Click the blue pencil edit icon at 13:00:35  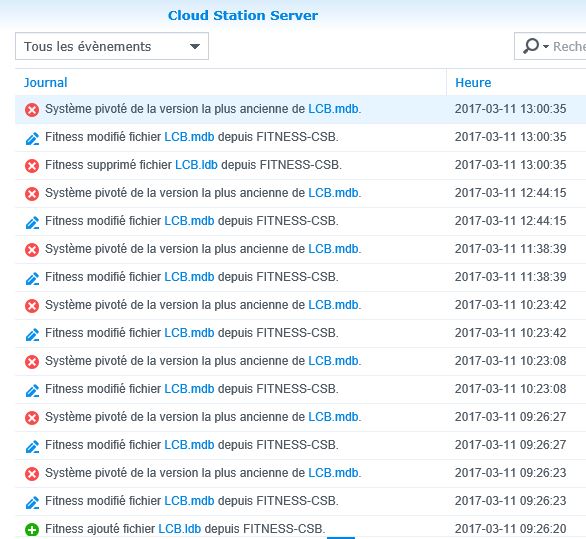point(32,138)
